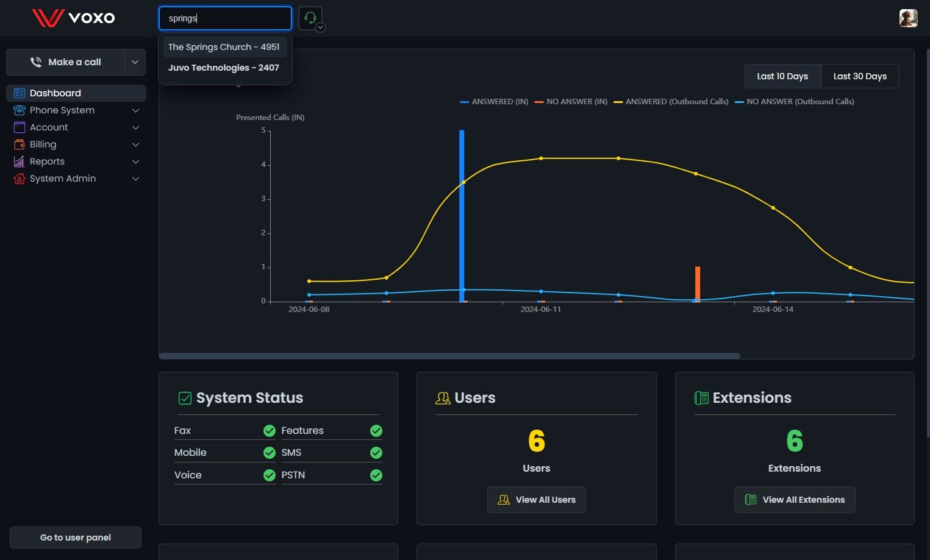The width and height of the screenshot is (930, 560).
Task: Select the Billing wallet icon
Action: (x=20, y=144)
